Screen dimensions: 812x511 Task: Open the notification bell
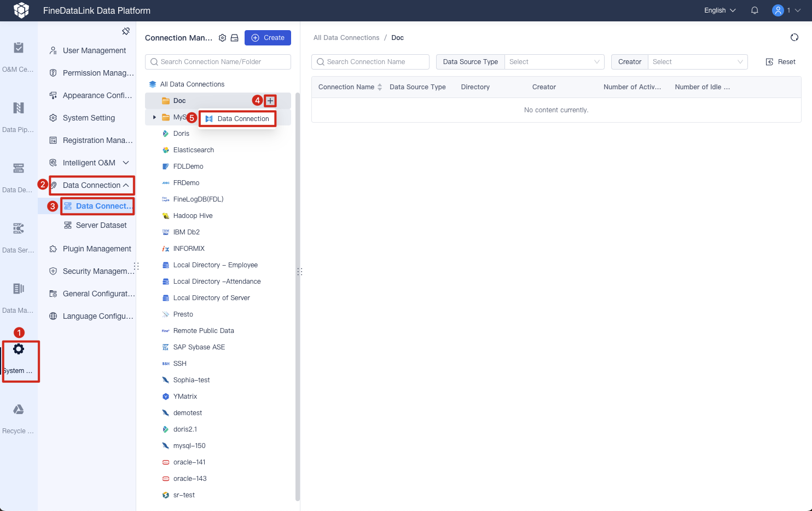coord(754,10)
